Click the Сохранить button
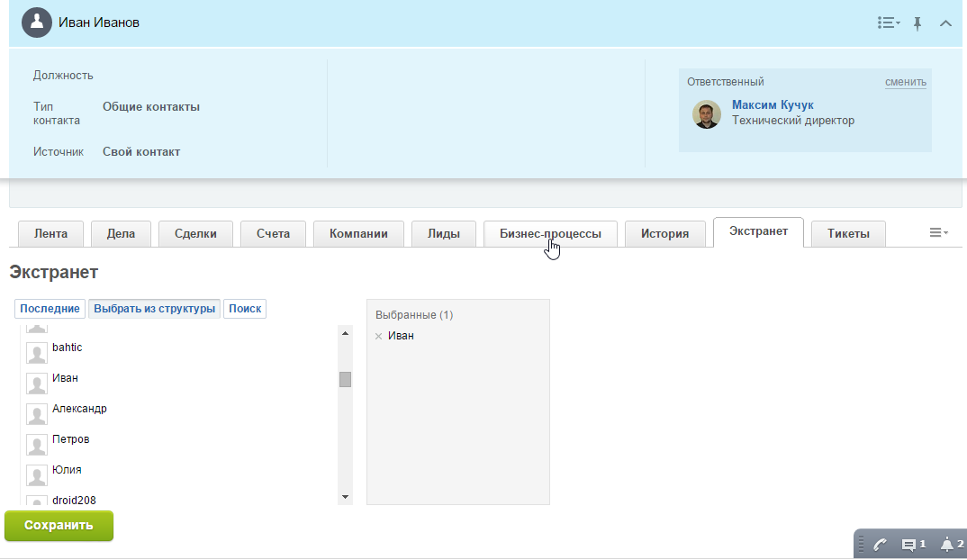 [x=59, y=526]
